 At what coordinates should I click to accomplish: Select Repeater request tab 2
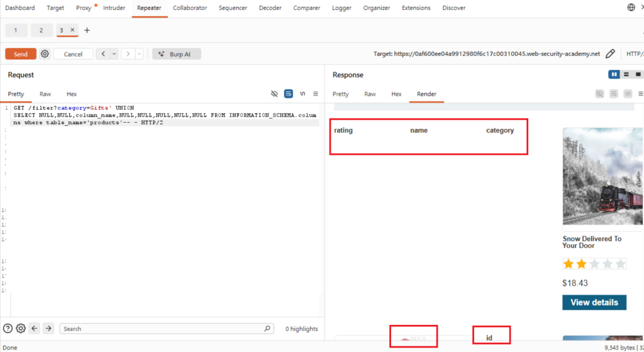(x=41, y=30)
